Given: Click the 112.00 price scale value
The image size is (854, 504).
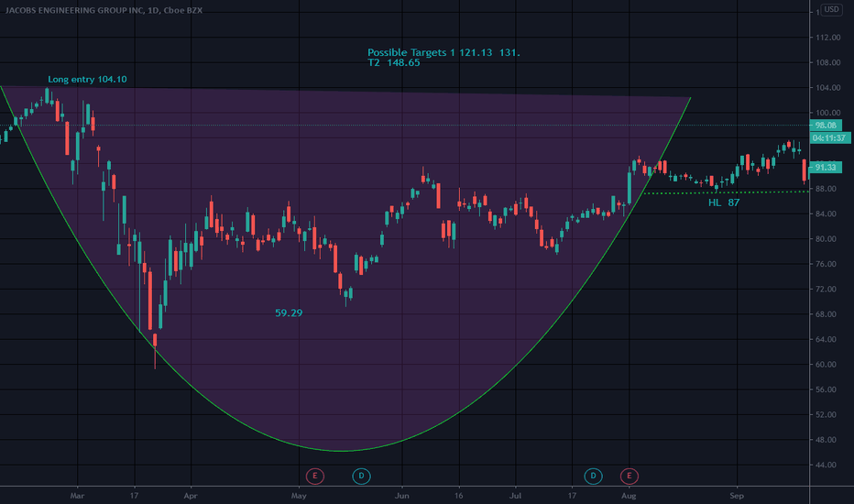Looking at the screenshot, I should pyautogui.click(x=827, y=38).
